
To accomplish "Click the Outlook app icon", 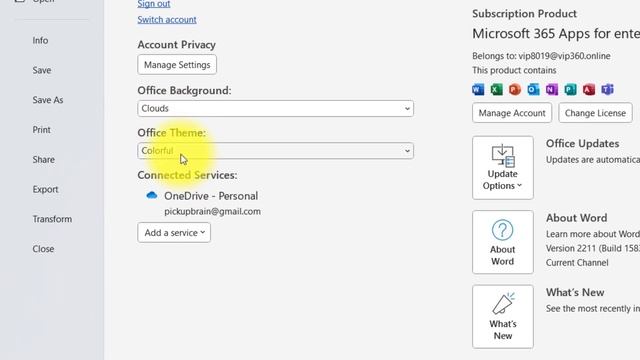I will 533,89.
